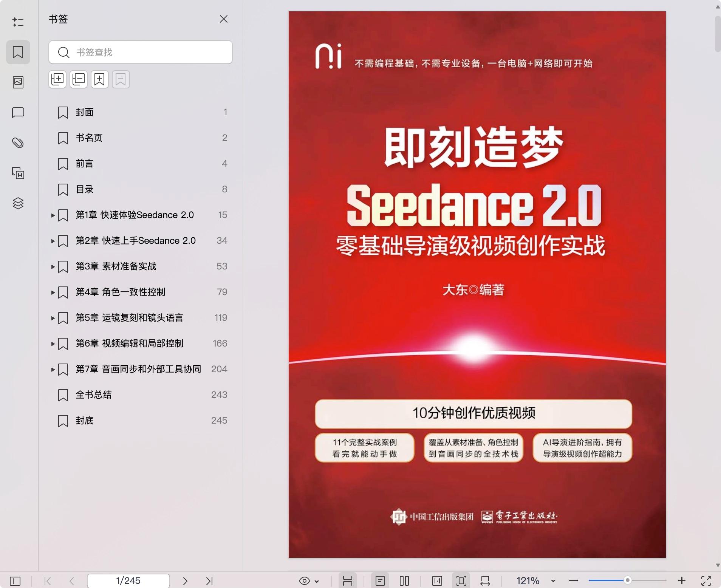Open the Attachments paperclip icon

(x=18, y=143)
